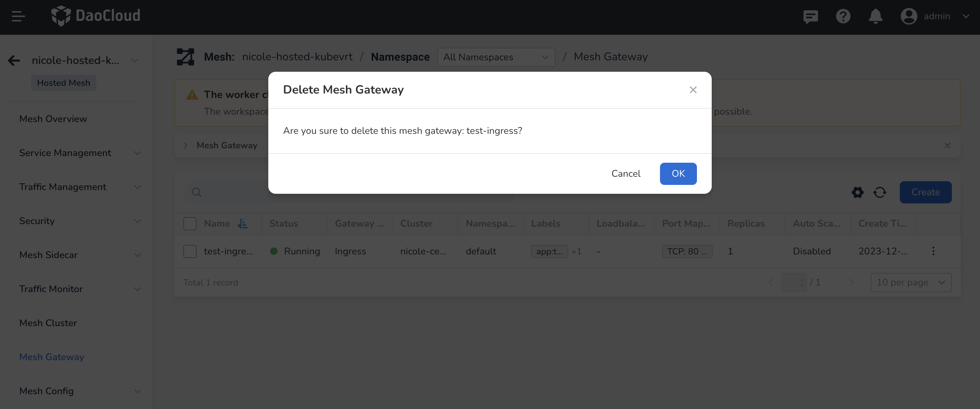Close the Delete Mesh Gateway dialog
The image size is (980, 409).
point(693,90)
